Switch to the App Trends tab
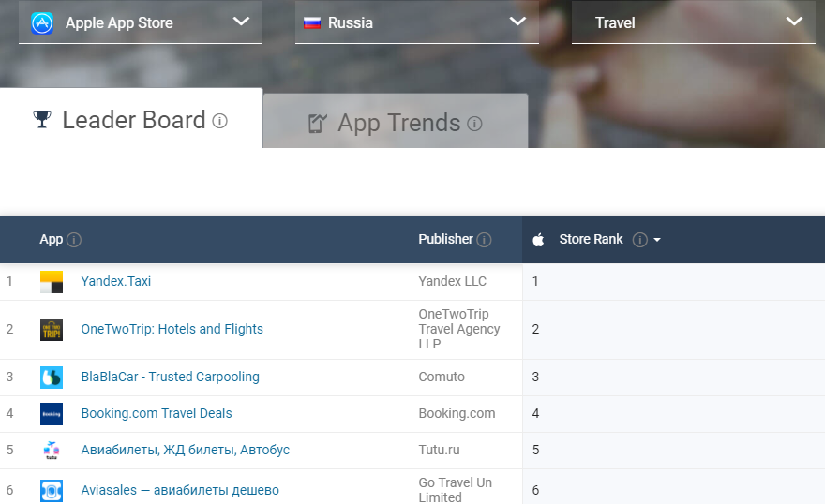Image resolution: width=825 pixels, height=504 pixels. (396, 121)
